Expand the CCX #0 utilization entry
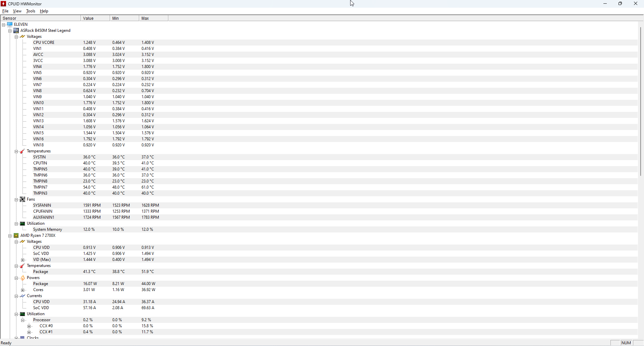The width and height of the screenshot is (644, 346). [x=29, y=326]
